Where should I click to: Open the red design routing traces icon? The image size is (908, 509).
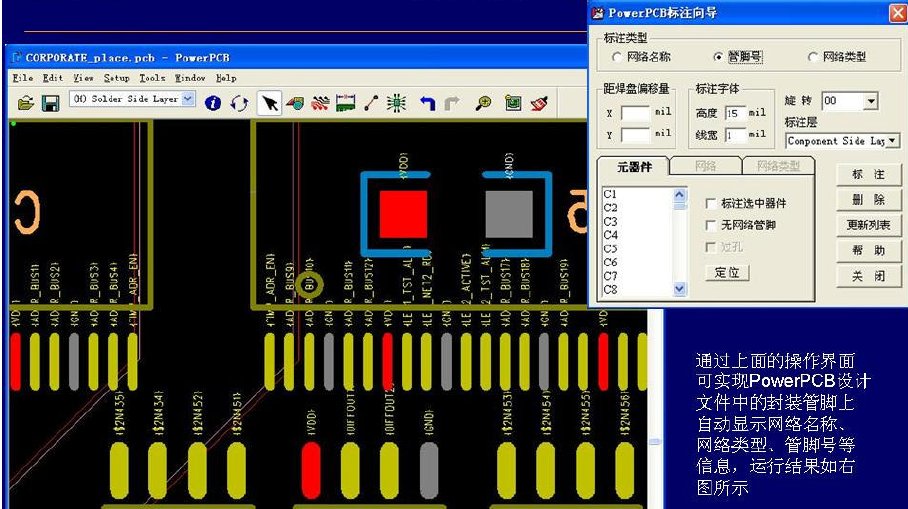click(x=320, y=103)
